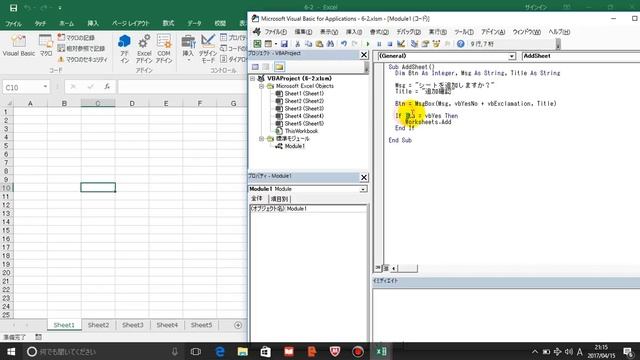Select Module1 in project tree
Screen dimensions: 640x360
pyautogui.click(x=294, y=146)
